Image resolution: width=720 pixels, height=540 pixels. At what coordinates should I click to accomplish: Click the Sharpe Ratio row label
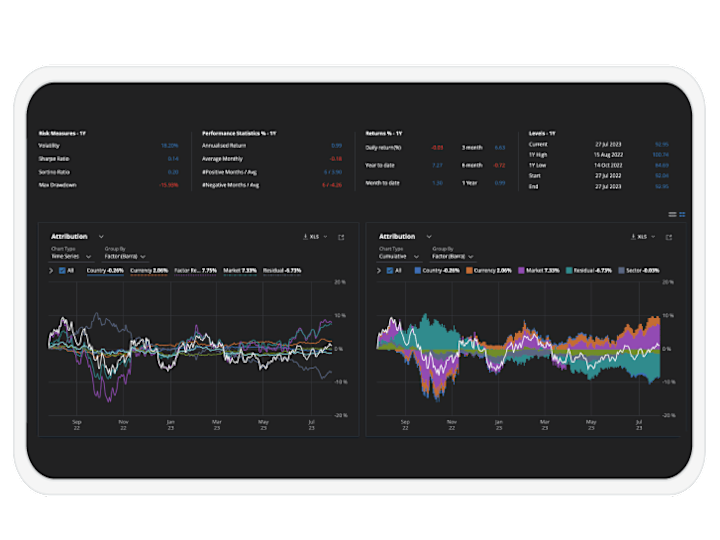(x=54, y=159)
